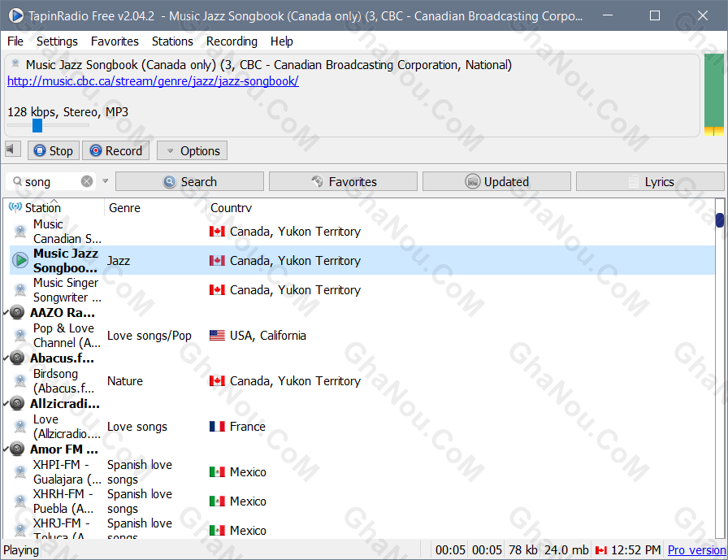
Task: Open the Help menu
Action: coord(281,41)
